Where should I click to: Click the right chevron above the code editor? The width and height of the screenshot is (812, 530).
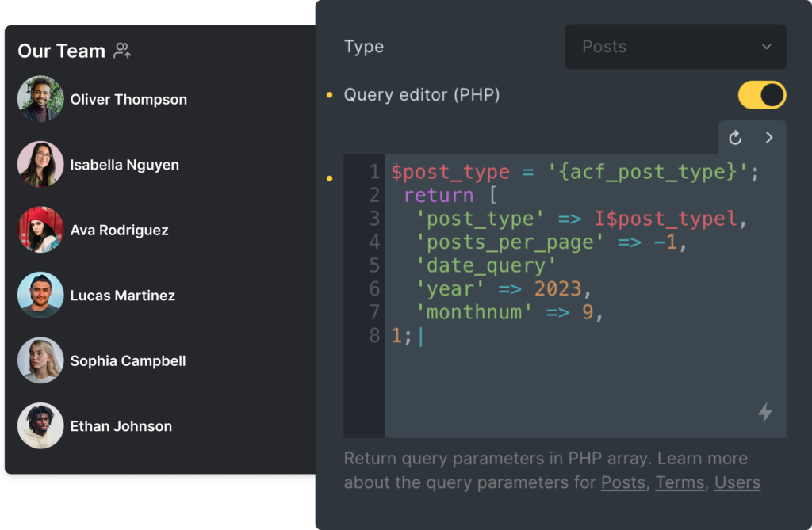point(768,138)
